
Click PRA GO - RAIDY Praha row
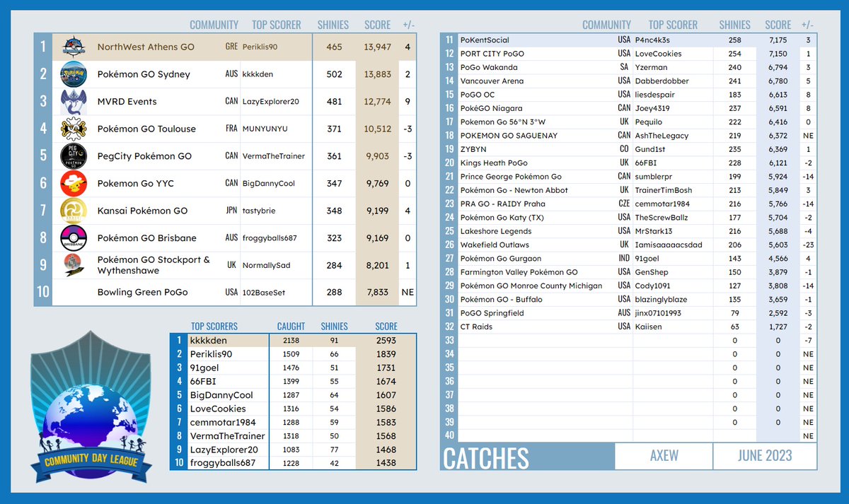click(636, 204)
